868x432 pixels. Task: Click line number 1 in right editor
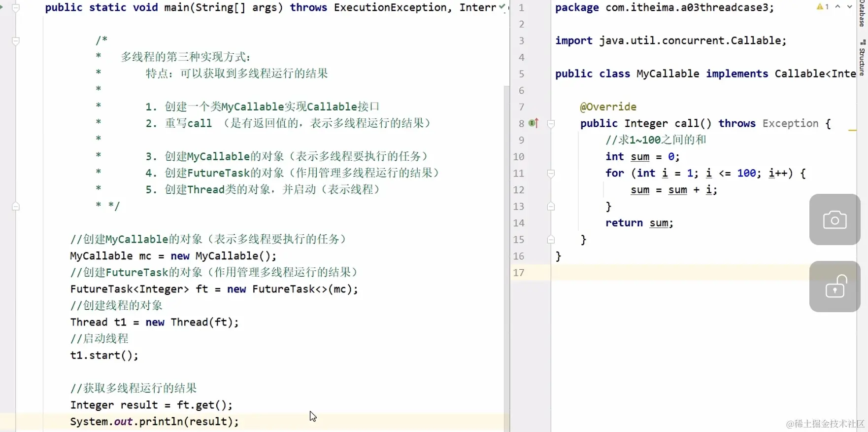click(521, 8)
